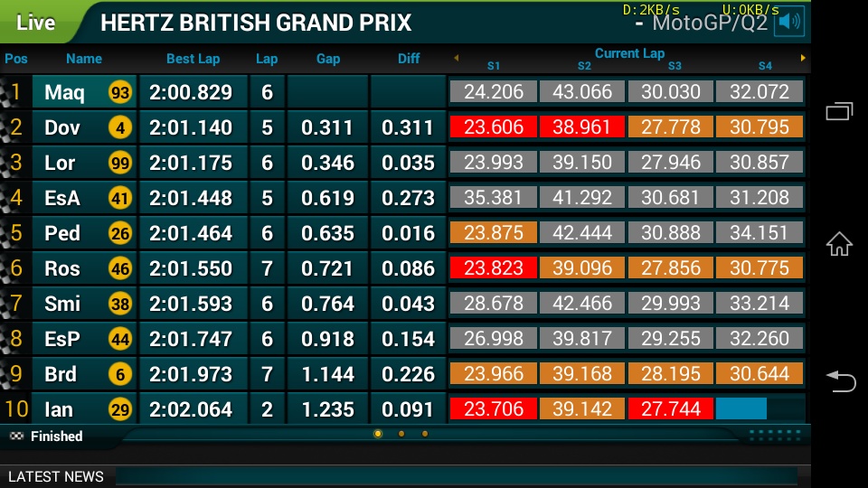Viewport: 868px width, 488px height.
Task: Tap the Finished session status label
Action: pos(56,436)
